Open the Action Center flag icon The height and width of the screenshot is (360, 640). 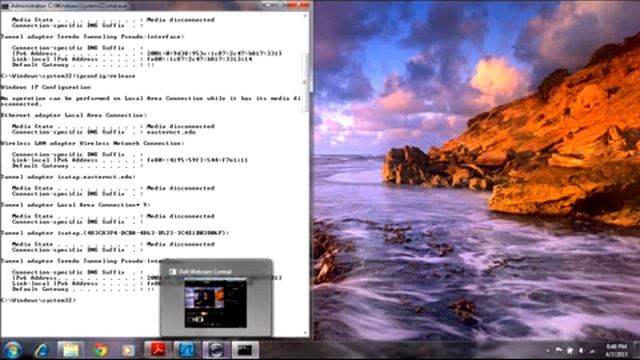coord(559,351)
